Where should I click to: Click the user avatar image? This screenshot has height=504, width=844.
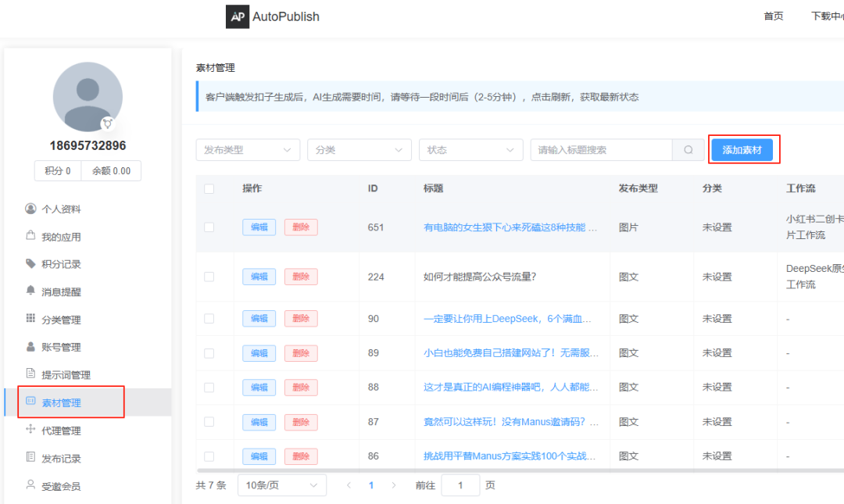click(88, 97)
